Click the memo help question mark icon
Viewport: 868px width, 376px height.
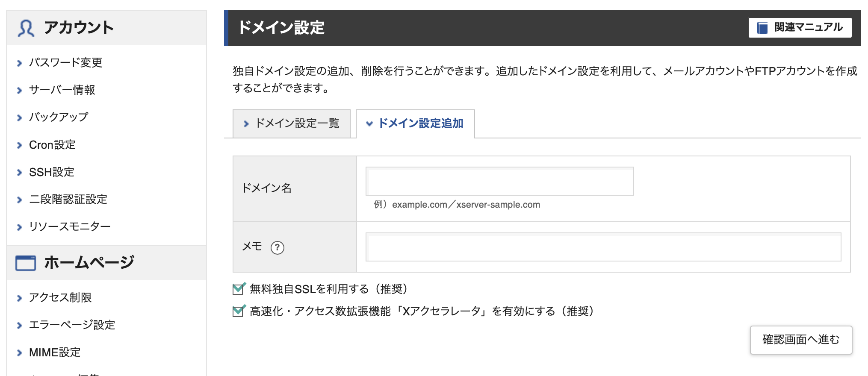[278, 247]
